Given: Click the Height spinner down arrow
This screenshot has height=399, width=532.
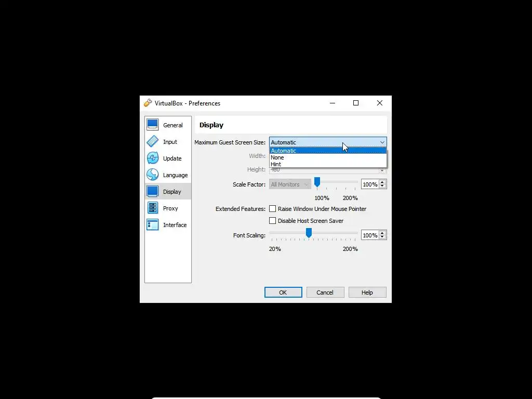Looking at the screenshot, I should (382, 170).
